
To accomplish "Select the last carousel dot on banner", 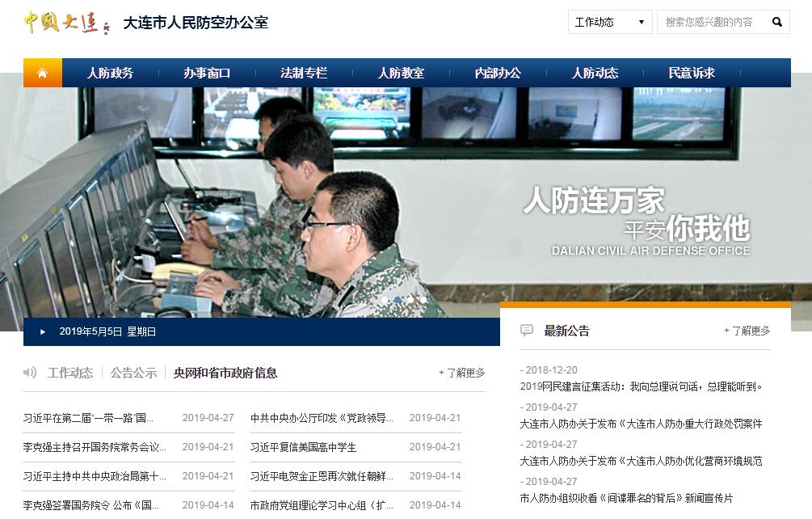I will 423,299.
